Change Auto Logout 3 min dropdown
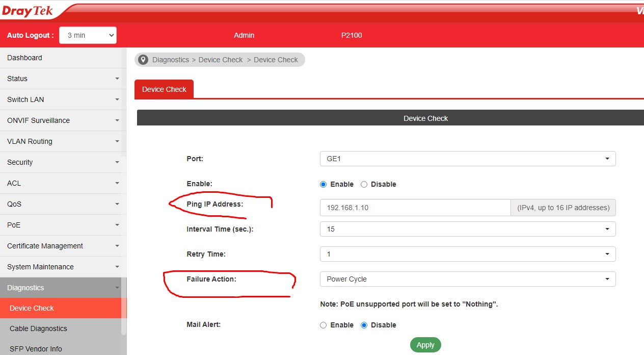Screen dimensions: 644x355 pos(88,35)
